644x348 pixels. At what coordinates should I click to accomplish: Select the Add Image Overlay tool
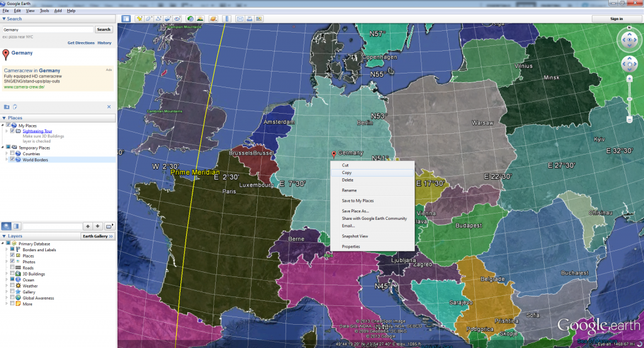tap(168, 19)
